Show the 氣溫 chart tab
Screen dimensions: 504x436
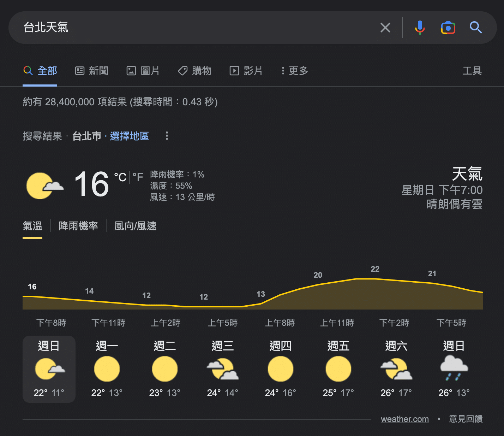coord(32,226)
